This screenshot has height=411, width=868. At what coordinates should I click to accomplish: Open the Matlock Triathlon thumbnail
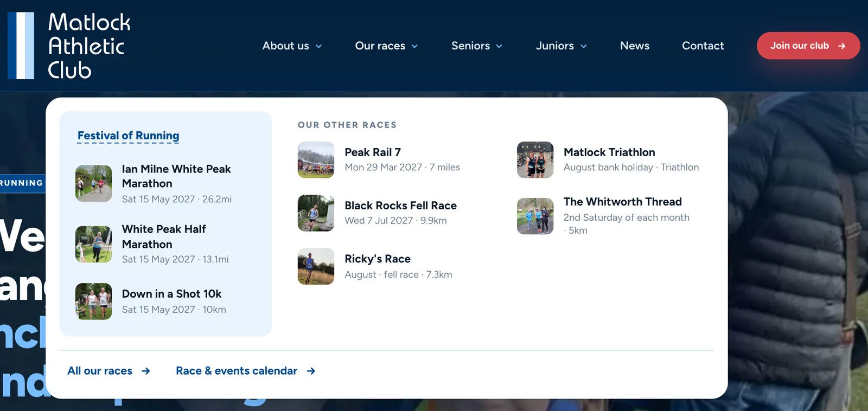[535, 159]
